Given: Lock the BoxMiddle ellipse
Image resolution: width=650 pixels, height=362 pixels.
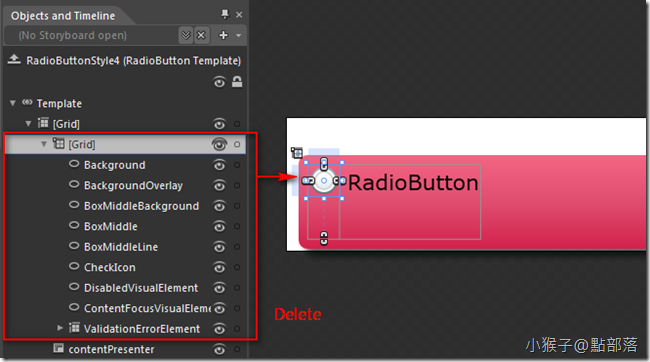Looking at the screenshot, I should (x=237, y=226).
